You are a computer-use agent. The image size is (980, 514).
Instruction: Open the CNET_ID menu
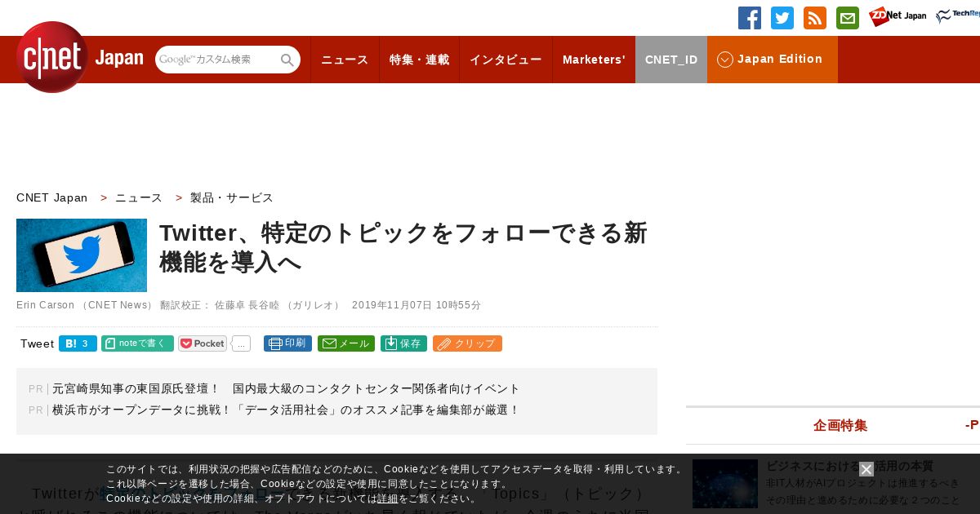(x=671, y=60)
